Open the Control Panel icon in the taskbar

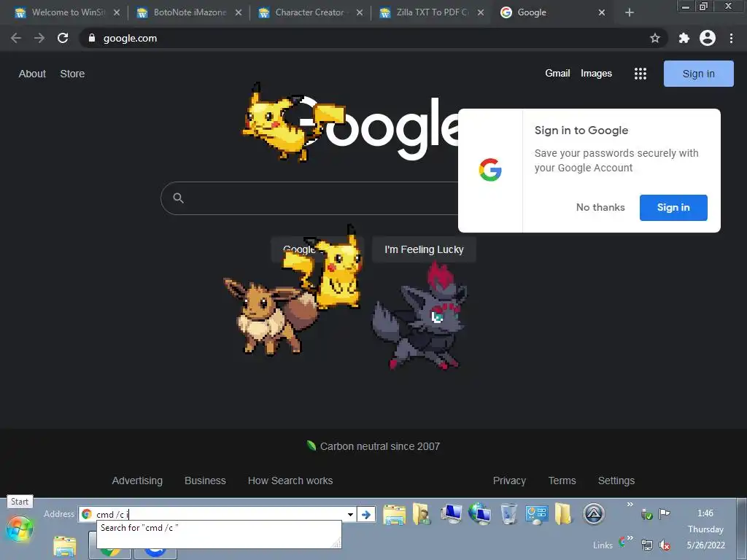pos(536,514)
